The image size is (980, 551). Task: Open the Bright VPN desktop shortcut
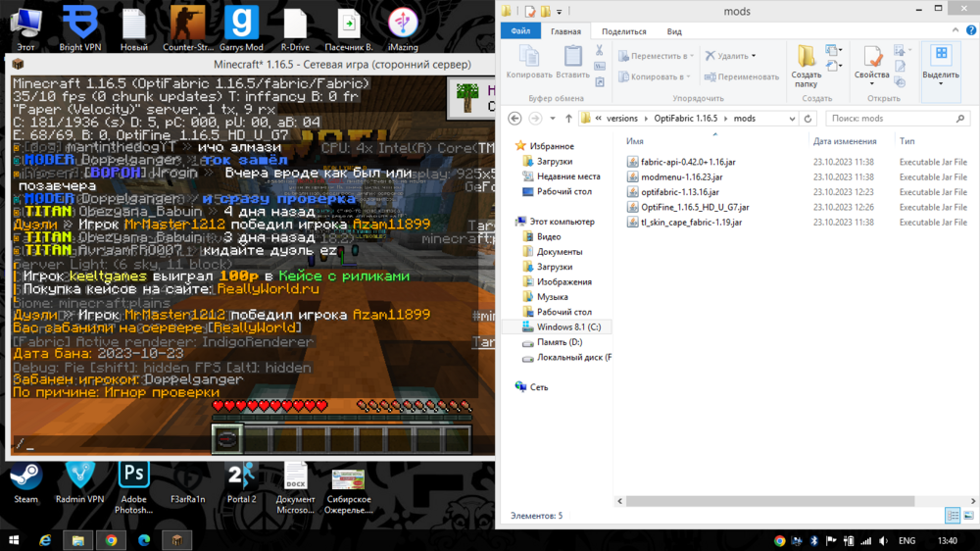pyautogui.click(x=80, y=27)
